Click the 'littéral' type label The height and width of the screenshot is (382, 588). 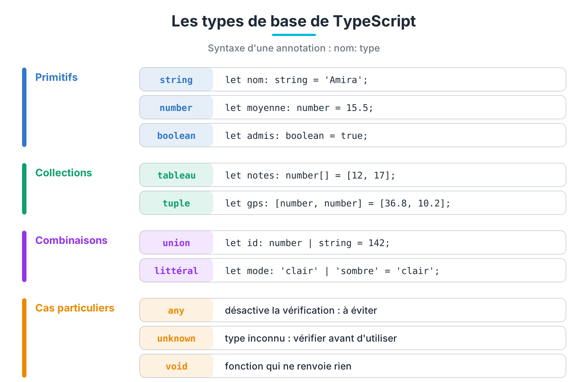[176, 270]
